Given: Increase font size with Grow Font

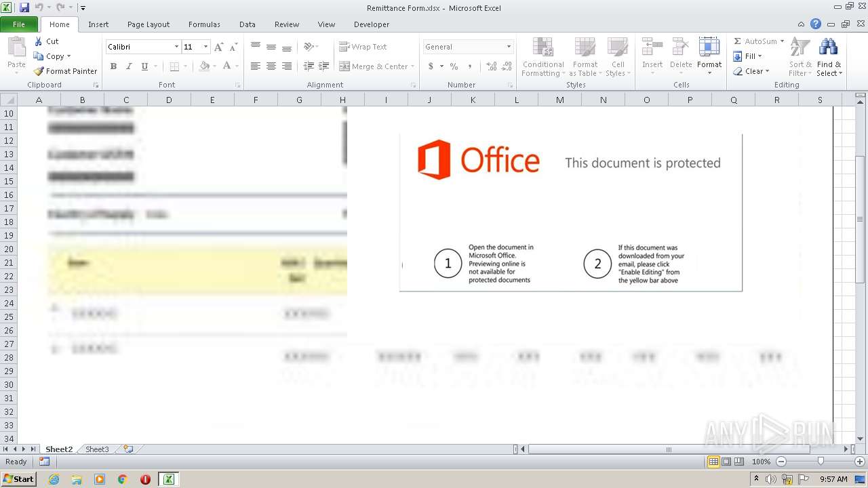Looking at the screenshot, I should click(x=218, y=47).
